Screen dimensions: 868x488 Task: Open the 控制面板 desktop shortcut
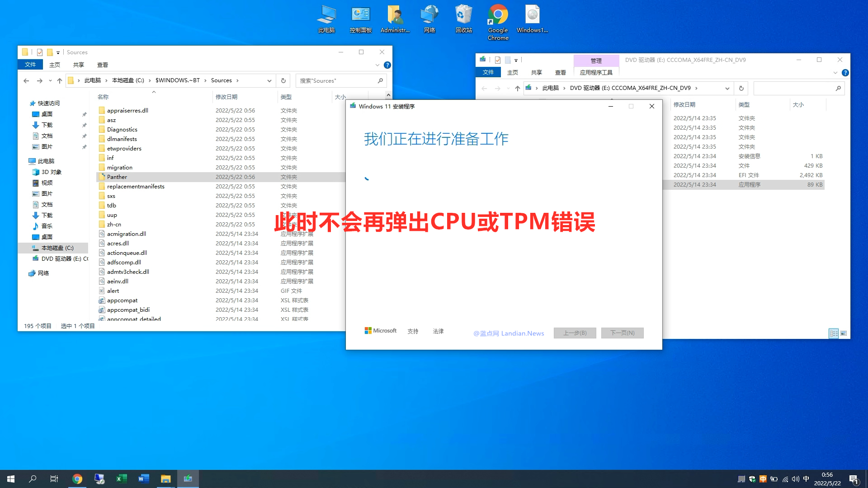[x=360, y=18]
